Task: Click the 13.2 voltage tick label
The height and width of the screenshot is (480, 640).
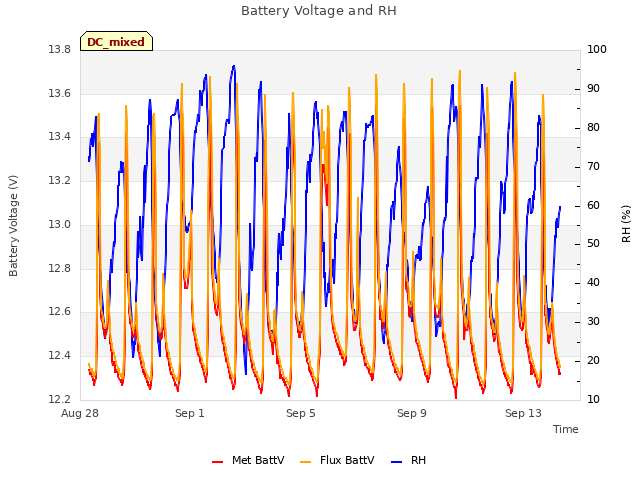Action: click(x=60, y=180)
